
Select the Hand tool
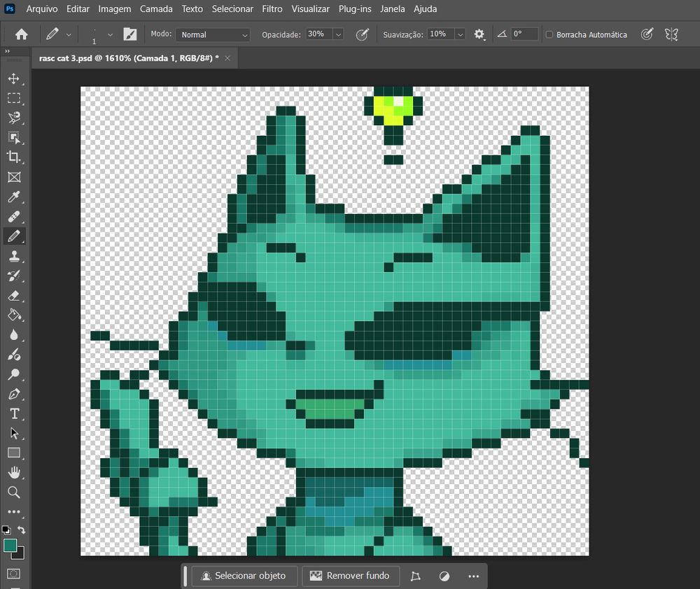click(14, 473)
